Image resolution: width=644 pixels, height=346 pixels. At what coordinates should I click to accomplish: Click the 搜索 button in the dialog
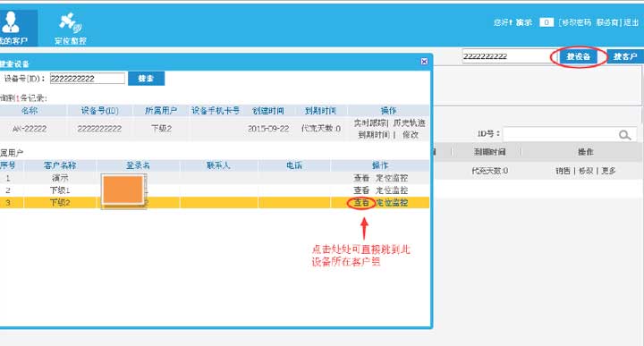point(146,79)
